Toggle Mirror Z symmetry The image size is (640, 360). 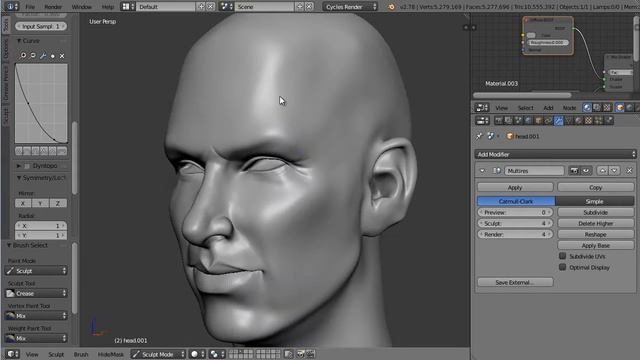(58, 203)
